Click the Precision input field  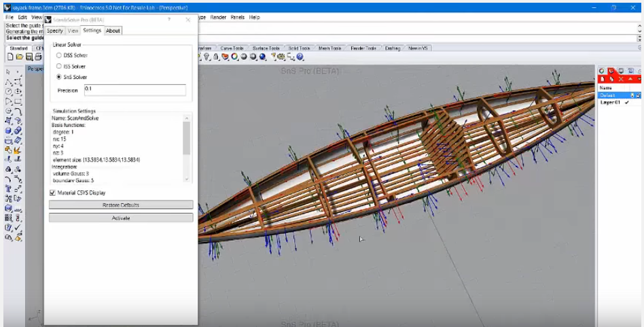coord(135,90)
